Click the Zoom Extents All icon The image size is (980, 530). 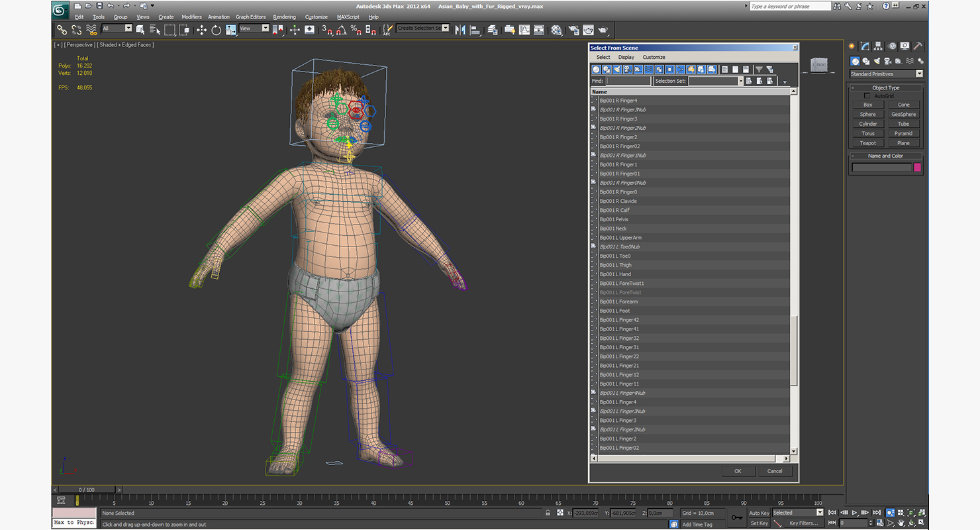point(921,512)
